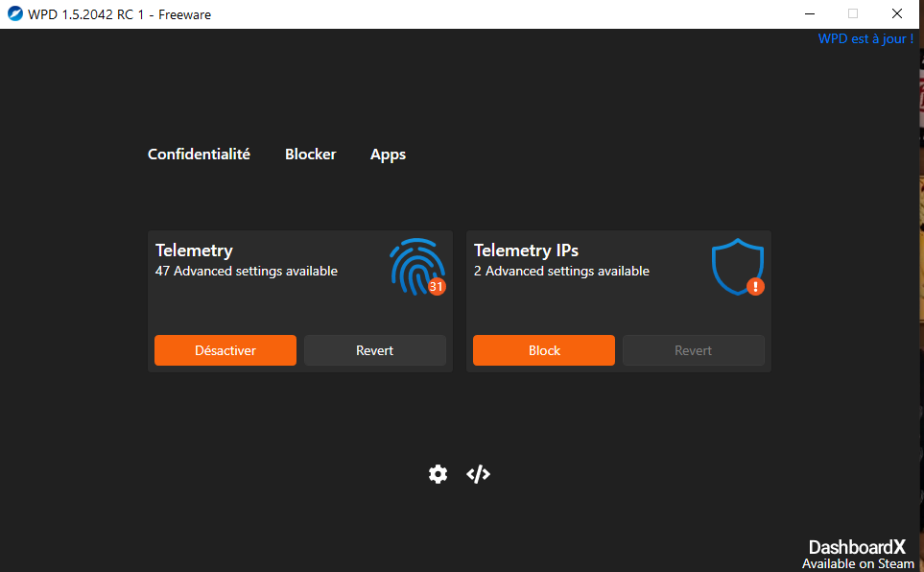Open the 2 Advanced settings available link
The width and height of the screenshot is (924, 572).
click(561, 272)
